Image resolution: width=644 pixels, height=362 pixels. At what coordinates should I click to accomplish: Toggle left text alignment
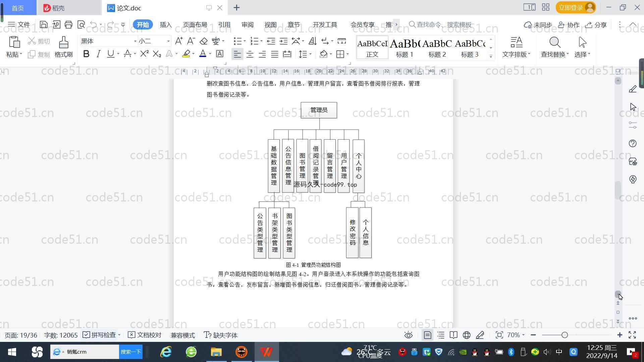click(x=237, y=54)
